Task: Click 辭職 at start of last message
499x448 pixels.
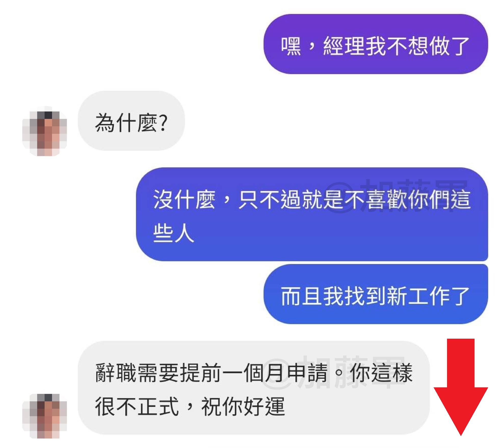Action: tap(116, 373)
